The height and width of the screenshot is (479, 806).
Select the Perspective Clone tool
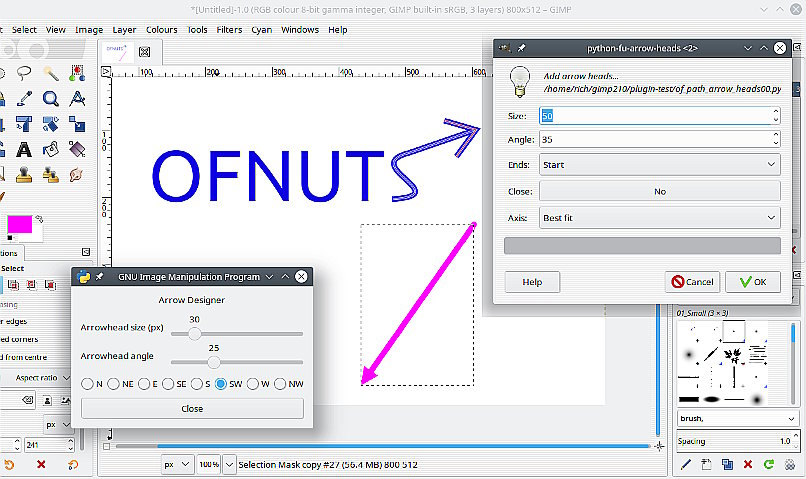click(50, 175)
